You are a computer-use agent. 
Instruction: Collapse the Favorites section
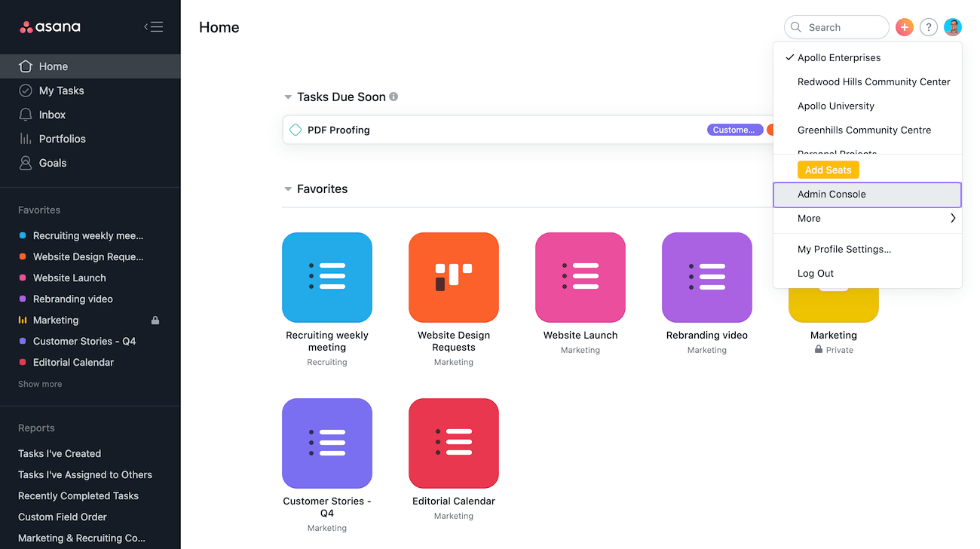click(287, 189)
